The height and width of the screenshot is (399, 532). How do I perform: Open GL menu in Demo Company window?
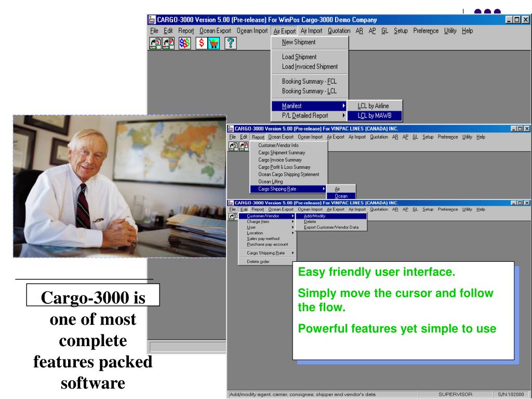pyautogui.click(x=384, y=31)
